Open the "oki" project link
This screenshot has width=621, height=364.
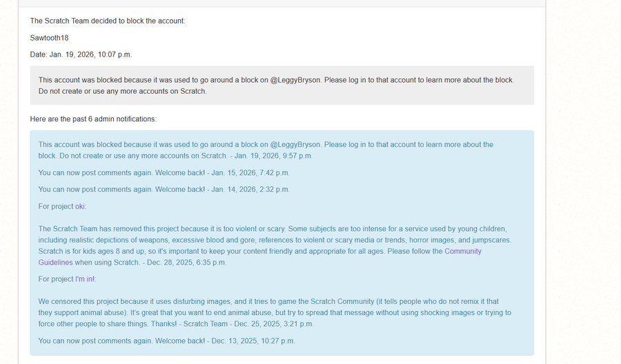81,206
